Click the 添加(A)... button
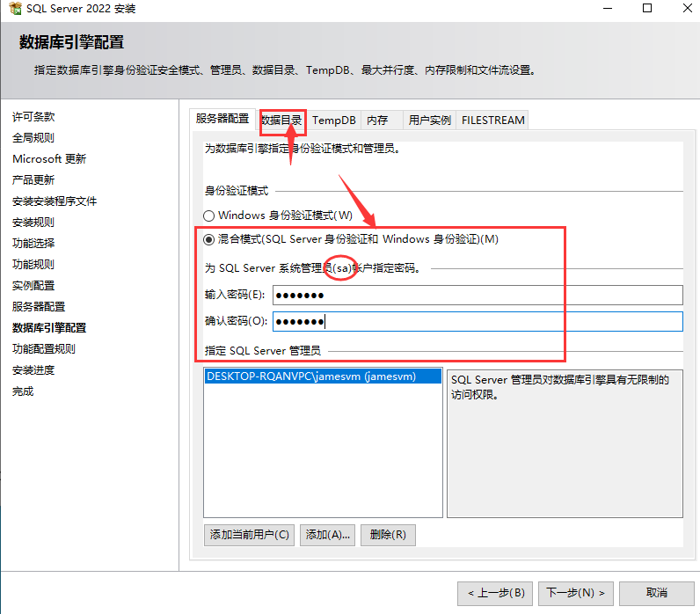This screenshot has width=700, height=614. [x=328, y=535]
